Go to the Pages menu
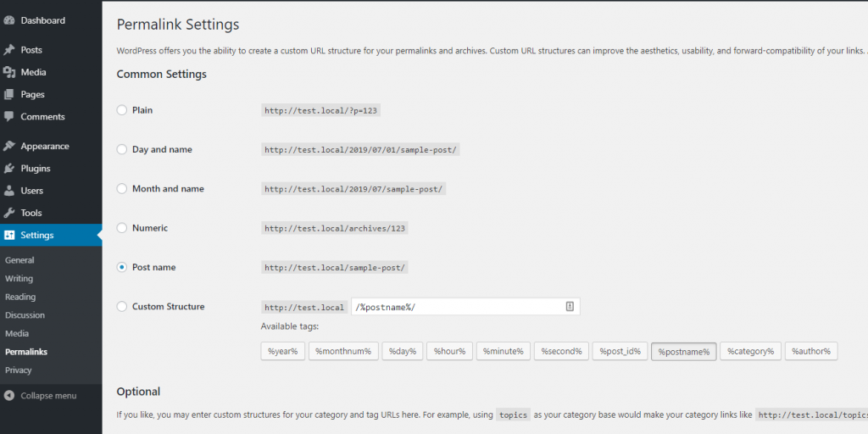The height and width of the screenshot is (434, 868). [x=51, y=95]
